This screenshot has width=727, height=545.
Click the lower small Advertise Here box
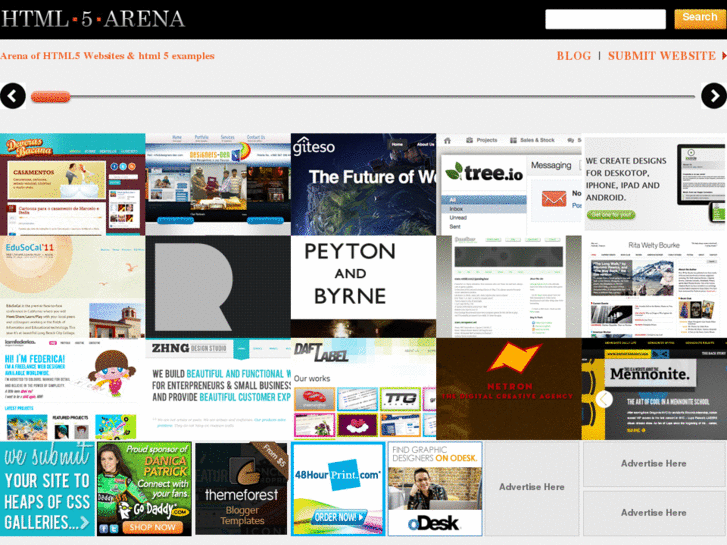(654, 513)
